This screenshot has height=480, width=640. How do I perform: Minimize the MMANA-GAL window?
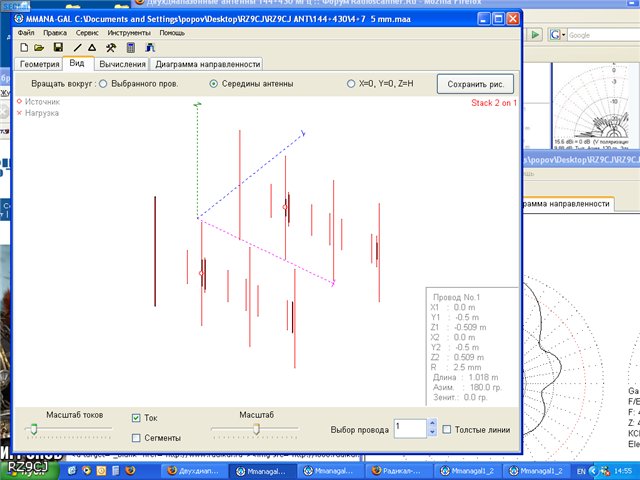(484, 19)
